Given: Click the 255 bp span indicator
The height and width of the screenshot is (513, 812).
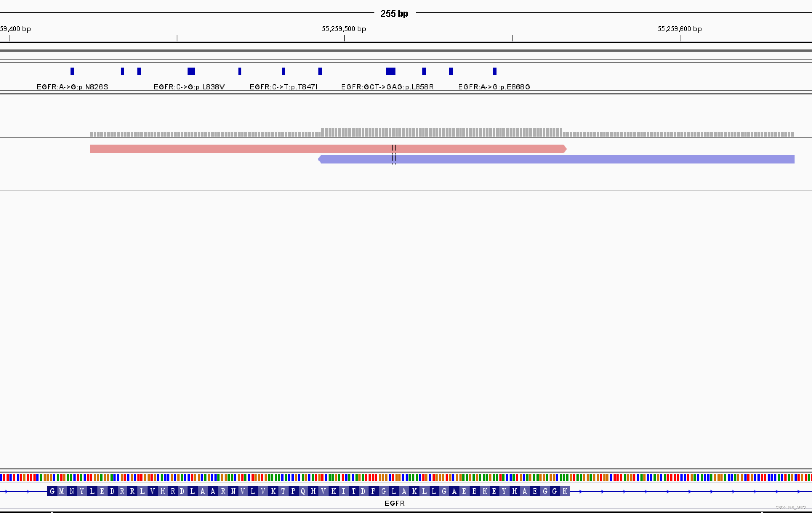Looking at the screenshot, I should (x=394, y=13).
